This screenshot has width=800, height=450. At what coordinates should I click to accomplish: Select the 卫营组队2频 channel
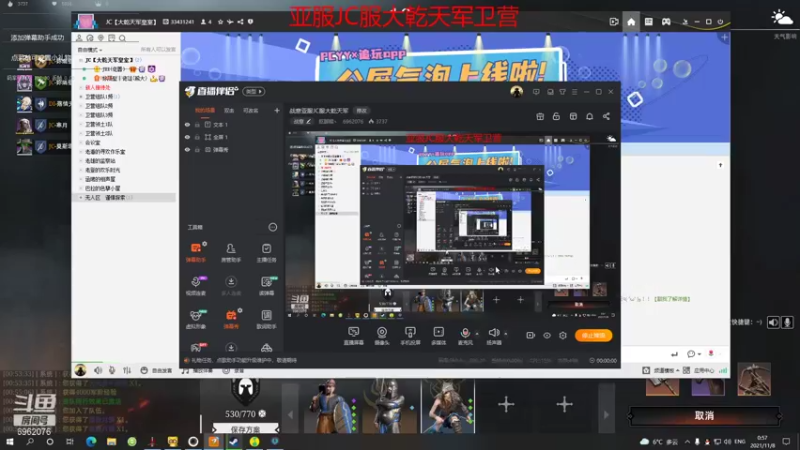click(x=98, y=106)
